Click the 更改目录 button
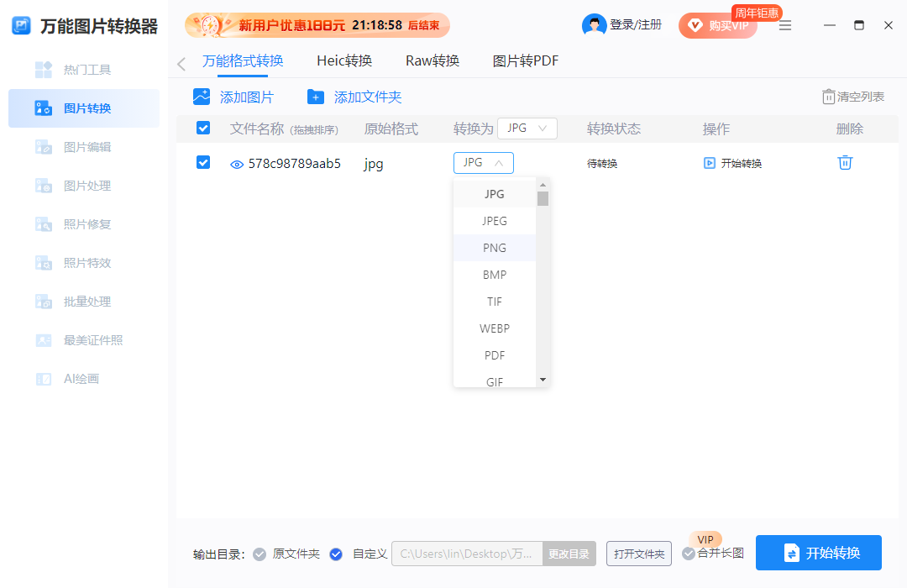This screenshot has width=907, height=588. pos(569,554)
